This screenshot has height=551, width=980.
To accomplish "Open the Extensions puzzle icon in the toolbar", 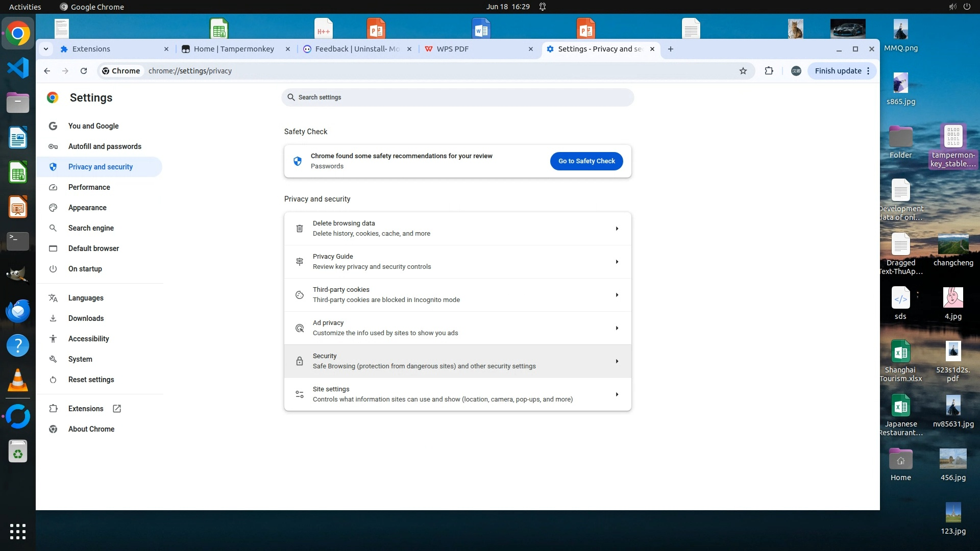I will coord(769,71).
